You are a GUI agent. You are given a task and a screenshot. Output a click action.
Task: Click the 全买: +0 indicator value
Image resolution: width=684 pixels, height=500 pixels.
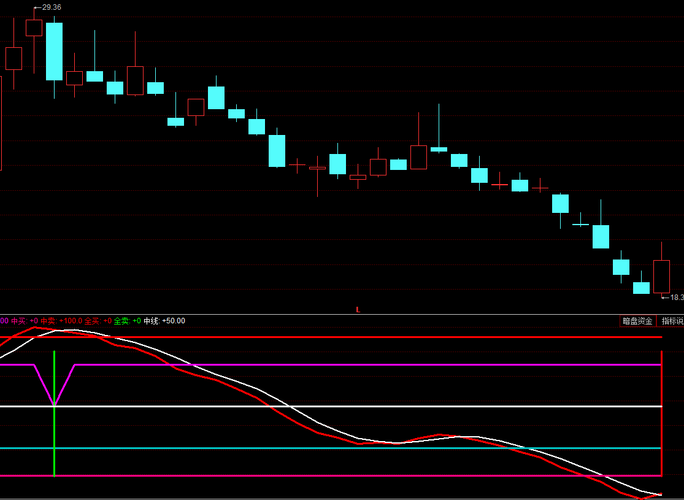[98, 321]
